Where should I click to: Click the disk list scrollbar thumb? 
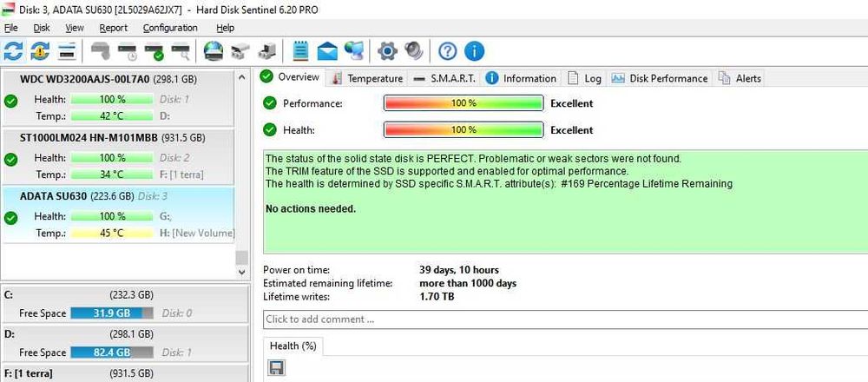point(241,258)
